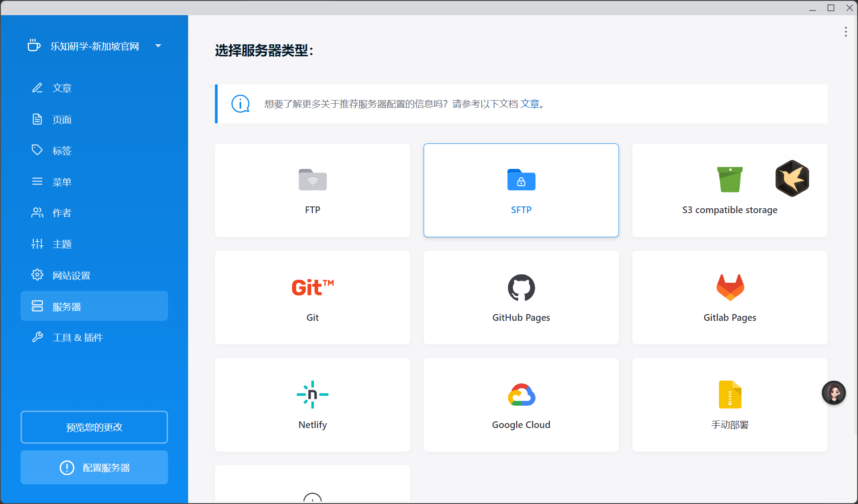Open 文章 in the sidebar
The height and width of the screenshot is (504, 858).
click(x=62, y=88)
